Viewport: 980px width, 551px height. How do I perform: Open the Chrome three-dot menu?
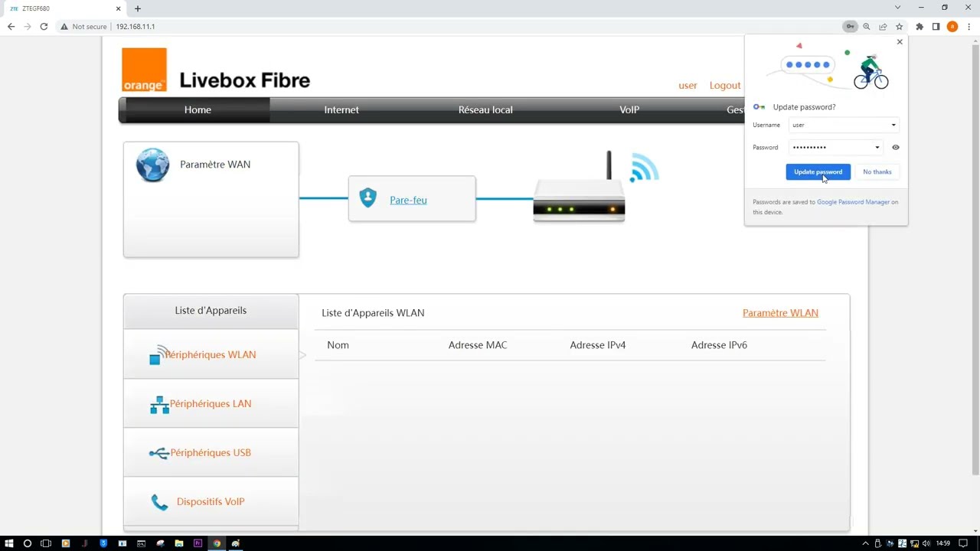(969, 27)
